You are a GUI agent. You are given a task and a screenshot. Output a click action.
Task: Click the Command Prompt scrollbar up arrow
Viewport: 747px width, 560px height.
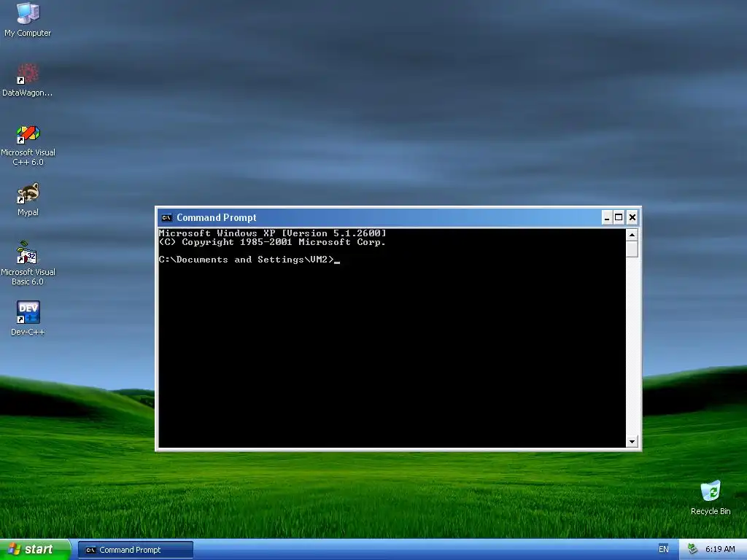[632, 235]
